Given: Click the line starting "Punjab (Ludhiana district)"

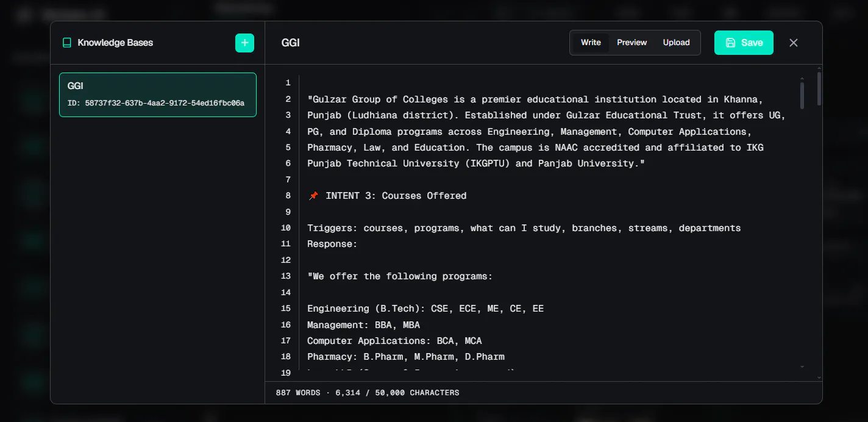Looking at the screenshot, I should [546, 115].
